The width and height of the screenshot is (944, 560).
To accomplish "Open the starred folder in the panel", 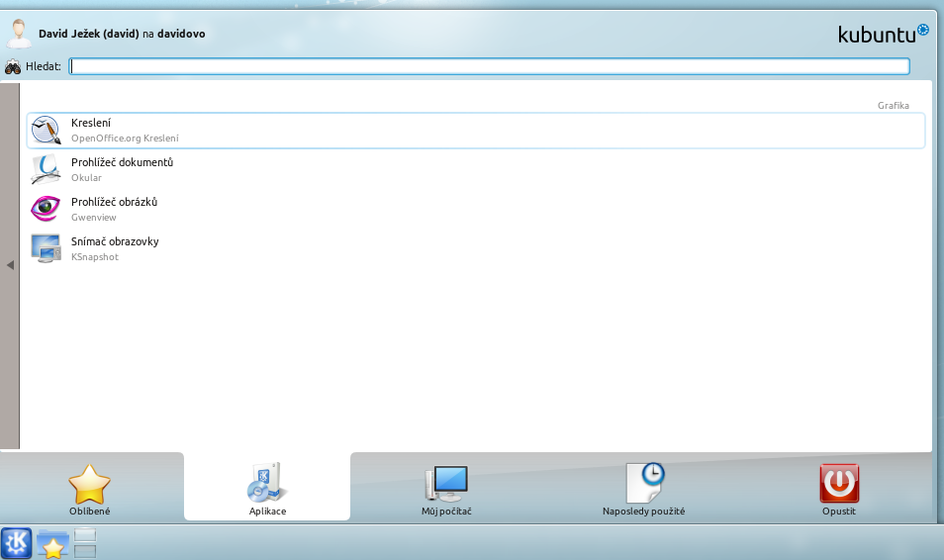I will 52,544.
